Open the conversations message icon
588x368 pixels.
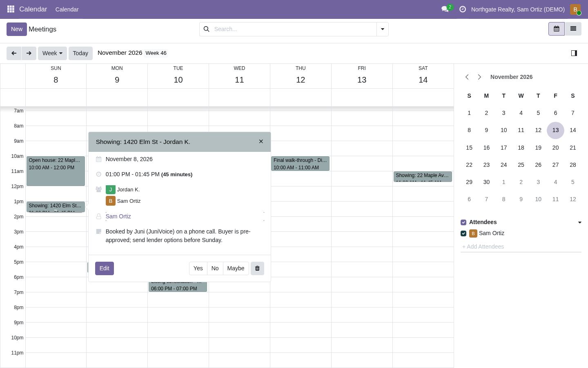tap(445, 9)
